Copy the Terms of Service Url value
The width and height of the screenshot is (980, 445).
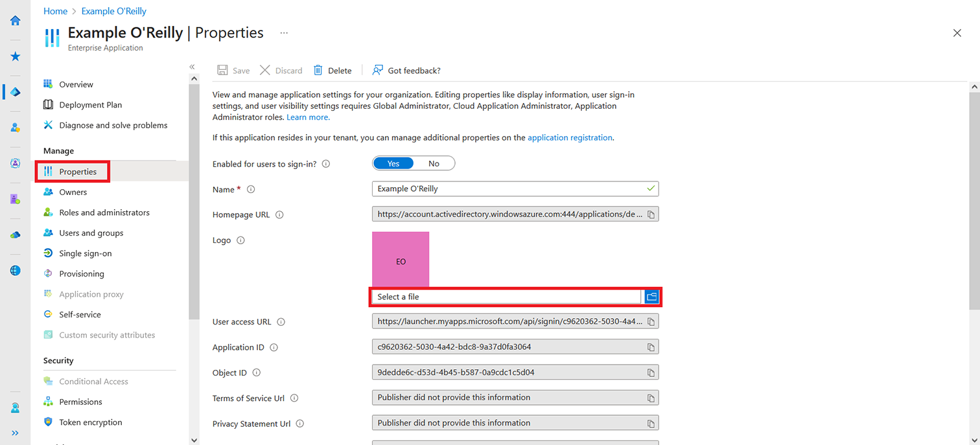pyautogui.click(x=651, y=398)
